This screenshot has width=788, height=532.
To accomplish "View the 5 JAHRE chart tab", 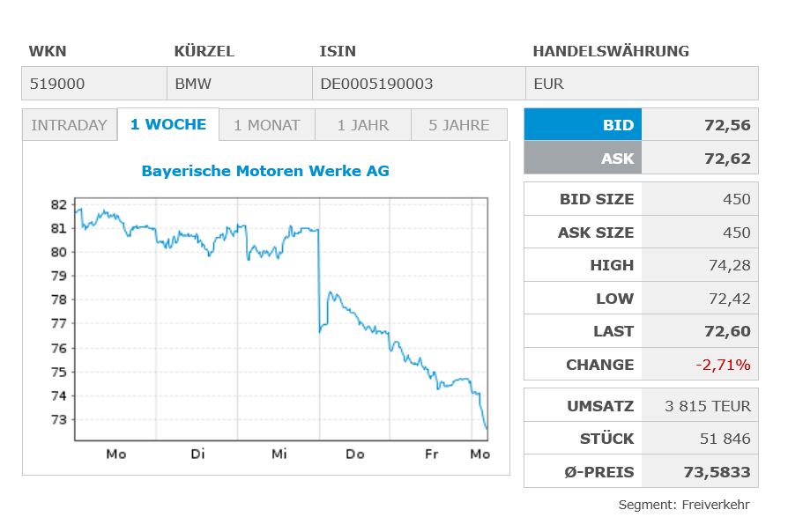I will click(x=459, y=125).
